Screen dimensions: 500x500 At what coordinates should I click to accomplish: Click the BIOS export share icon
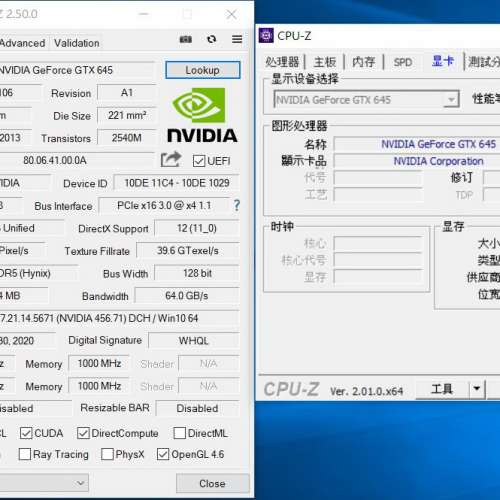coord(171,159)
